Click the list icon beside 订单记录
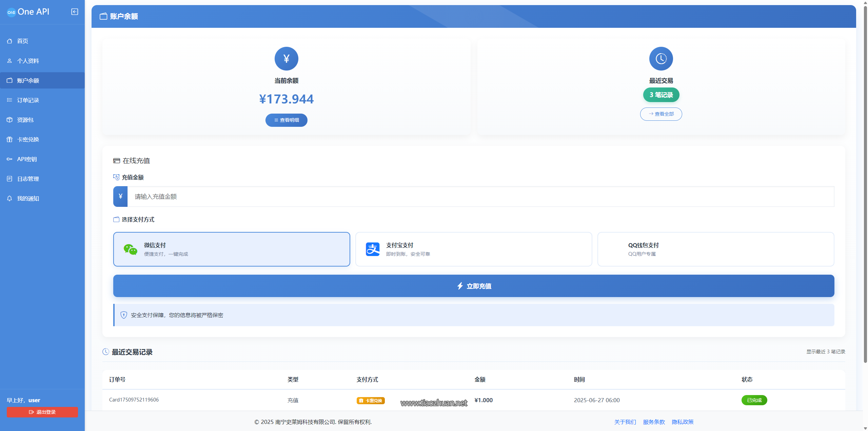Screen dimensions: 868x431 (9, 100)
